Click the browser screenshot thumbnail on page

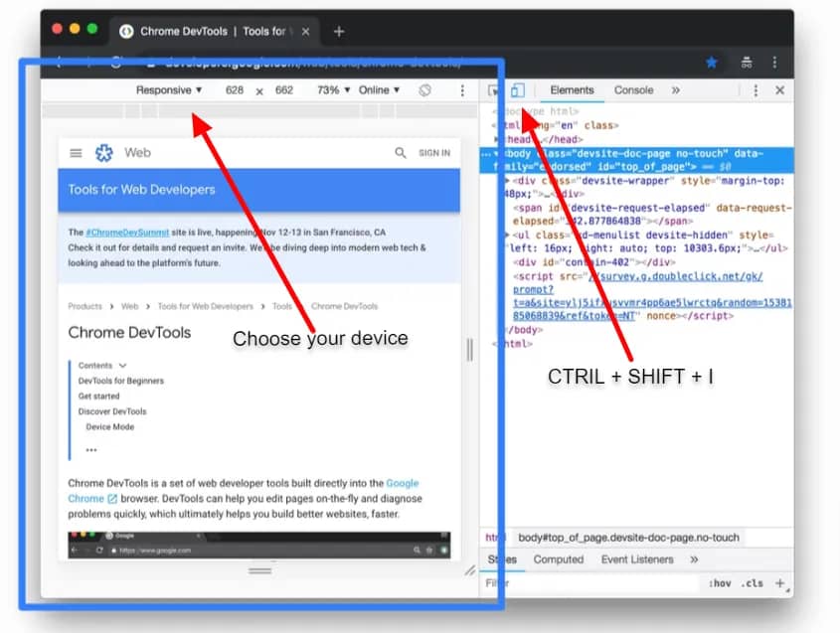[259, 546]
